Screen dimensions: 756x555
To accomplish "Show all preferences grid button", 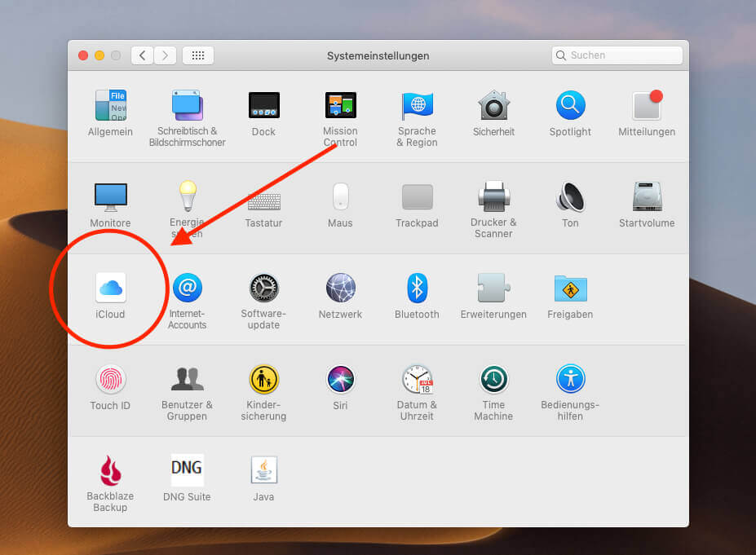I will coord(197,55).
